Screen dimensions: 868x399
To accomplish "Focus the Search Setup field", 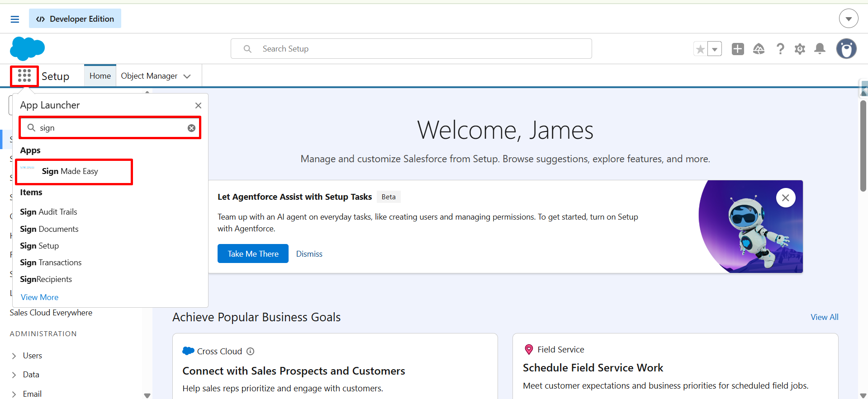I will (x=411, y=49).
